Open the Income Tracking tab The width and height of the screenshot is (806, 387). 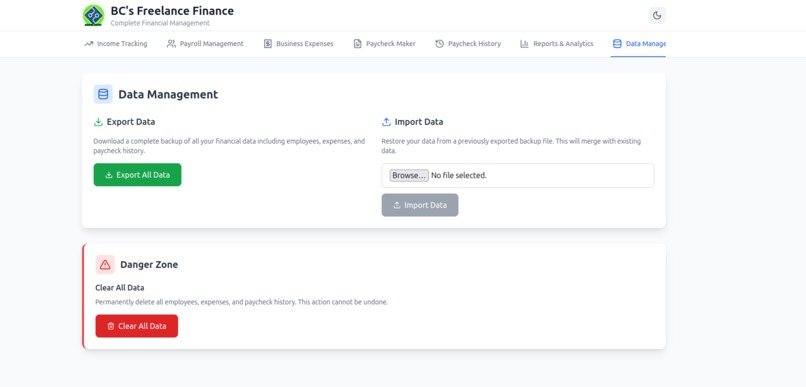click(x=116, y=44)
